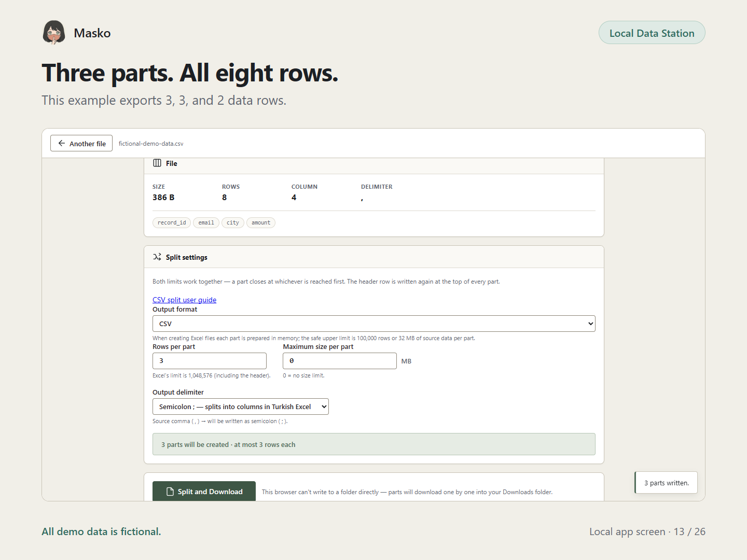Click the 'All demo data is fictional.' note

tap(101, 531)
